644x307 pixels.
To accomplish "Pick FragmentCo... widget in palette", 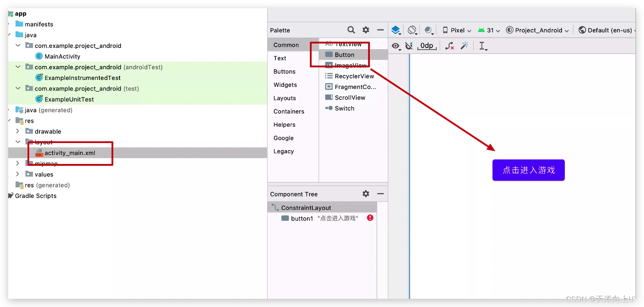I will pos(353,87).
